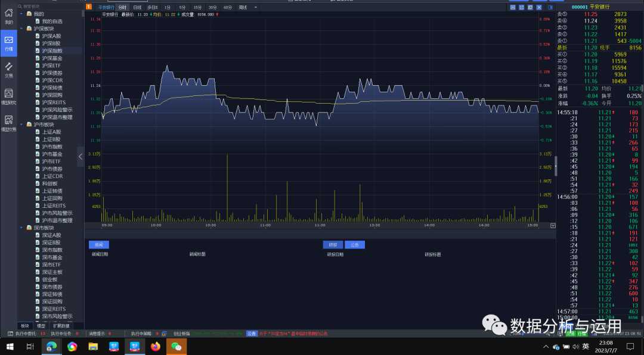Open WeChat from taskbar
Screen dimensions: 644x355
(x=176, y=347)
